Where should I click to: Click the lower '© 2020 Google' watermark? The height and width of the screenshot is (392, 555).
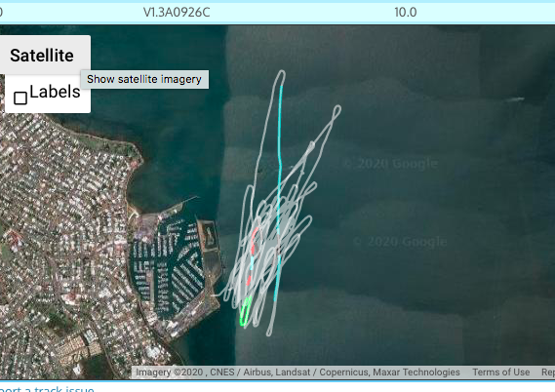pos(400,242)
